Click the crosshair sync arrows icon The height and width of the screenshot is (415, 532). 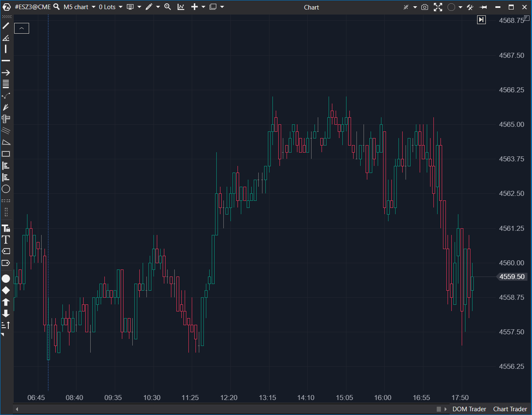point(406,7)
